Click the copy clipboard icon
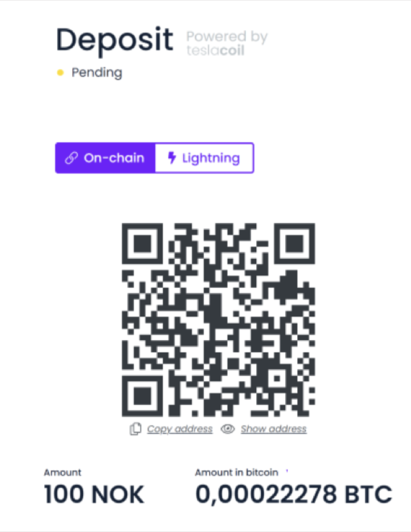This screenshot has height=532, width=411. (x=135, y=429)
